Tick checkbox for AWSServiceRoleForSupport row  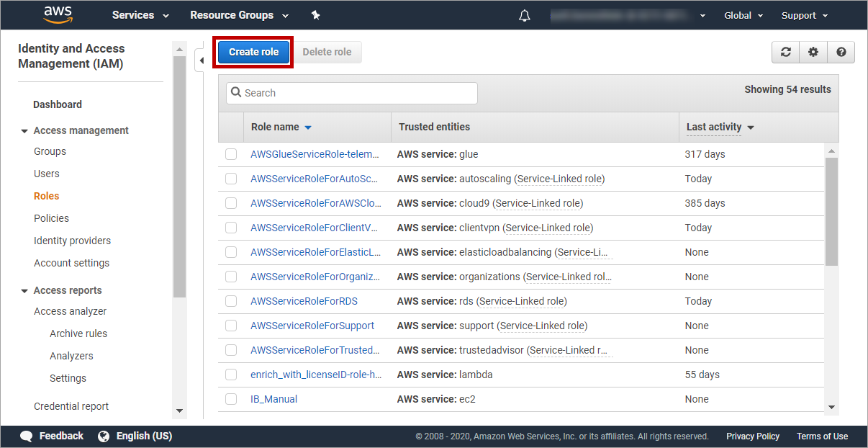coord(231,326)
